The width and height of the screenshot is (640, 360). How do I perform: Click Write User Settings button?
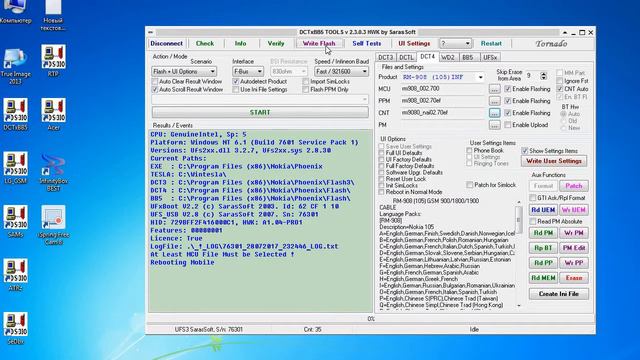[553, 161]
